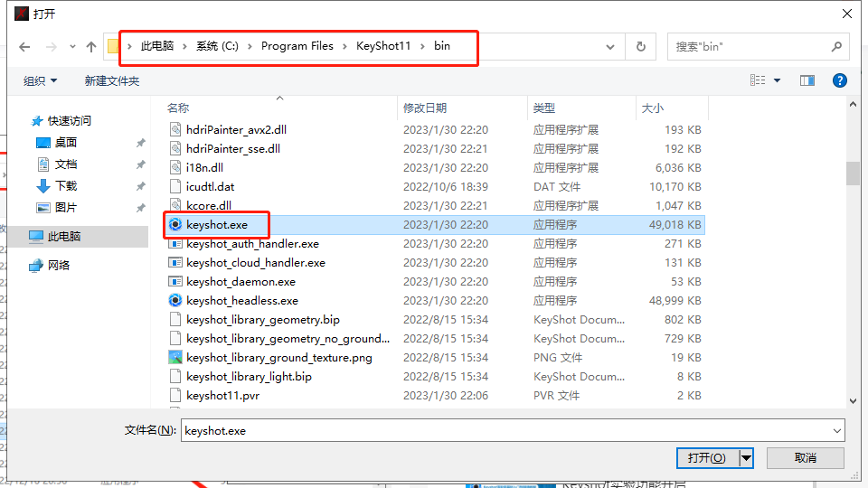The width and height of the screenshot is (868, 488).
Task: Expand the chevron after KeyShot11 breadcrumb
Action: point(422,46)
